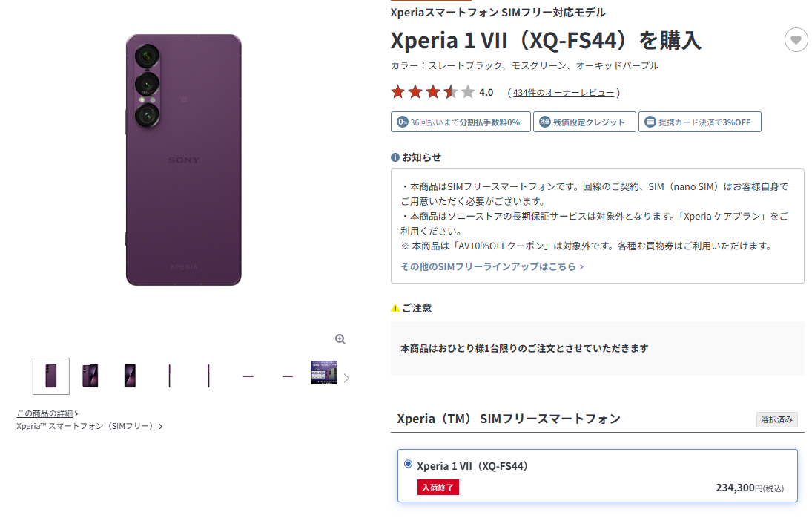Click the blue info icon beside お知らせ
The image size is (812, 521).
pos(395,157)
